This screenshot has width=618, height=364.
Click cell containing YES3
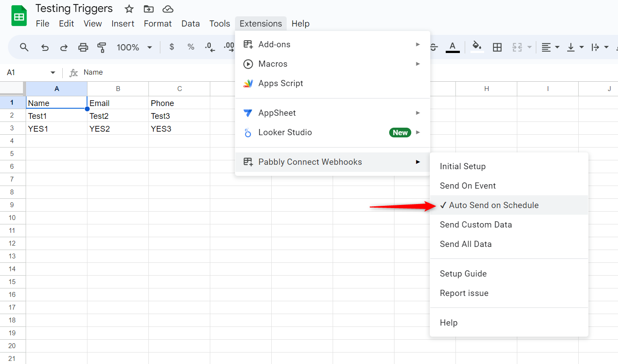[179, 129]
